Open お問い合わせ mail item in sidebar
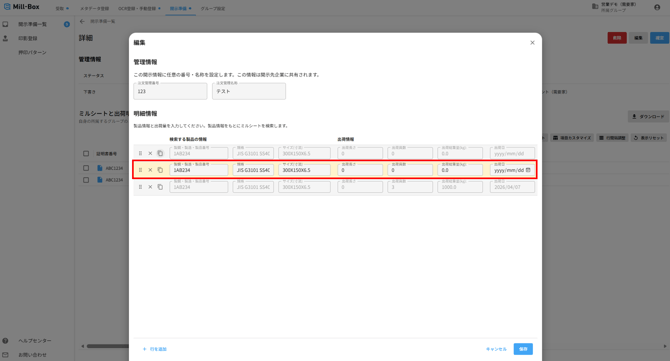 (x=32, y=355)
